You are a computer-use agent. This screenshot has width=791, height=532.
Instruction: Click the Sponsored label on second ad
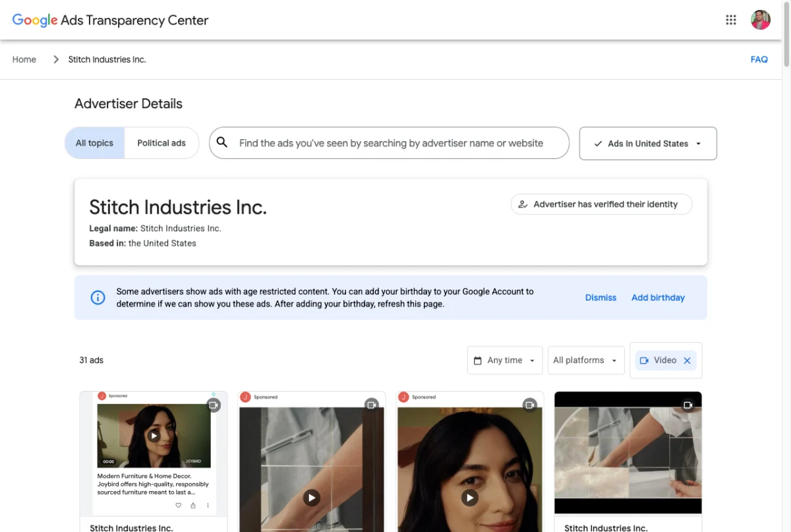pos(266,397)
